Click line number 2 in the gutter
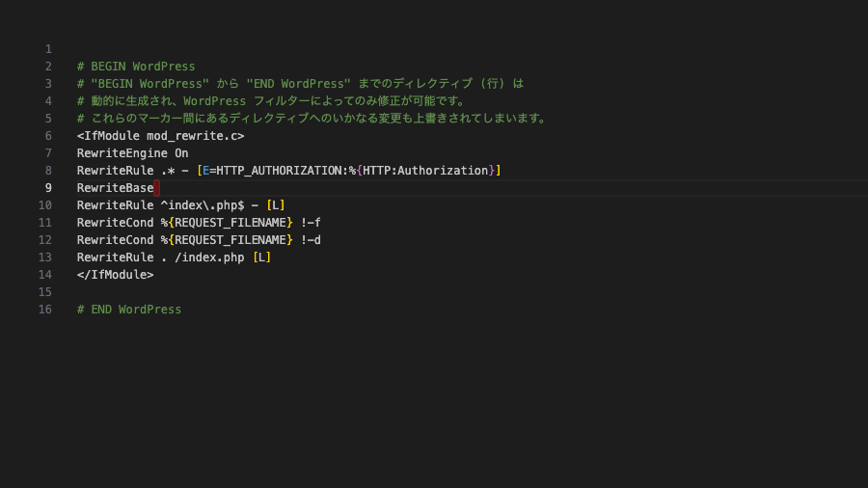 [x=48, y=67]
